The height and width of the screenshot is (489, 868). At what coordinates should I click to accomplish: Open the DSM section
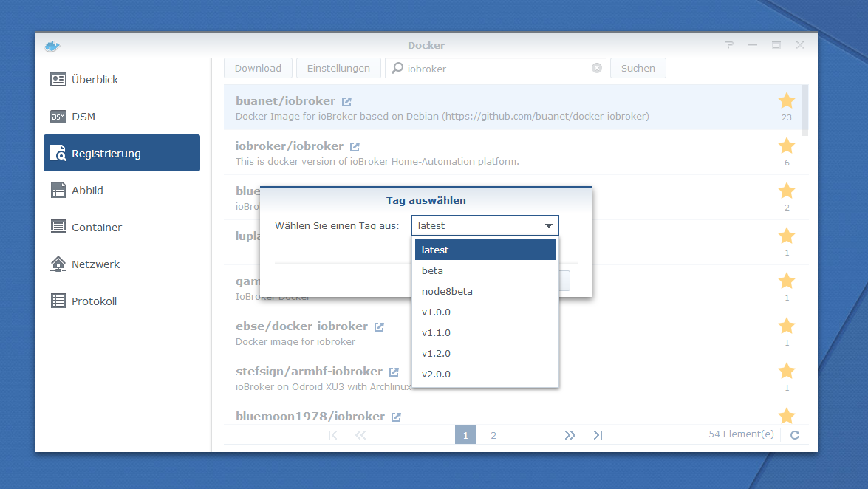pos(122,116)
